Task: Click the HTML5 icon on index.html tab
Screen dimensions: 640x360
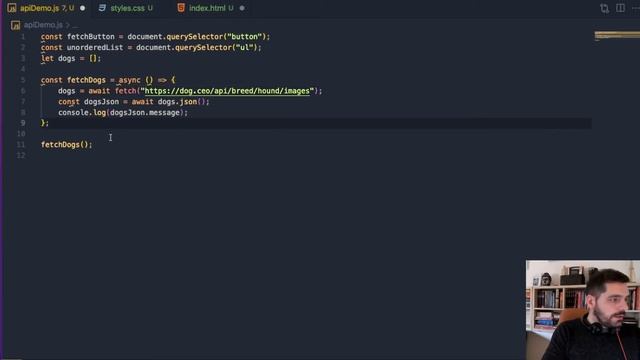Action: click(181, 8)
